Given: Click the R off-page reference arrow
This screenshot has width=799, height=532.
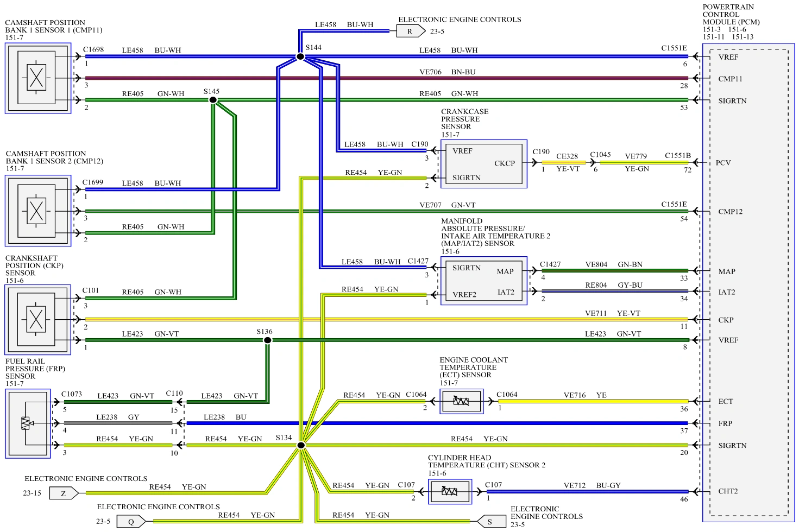Looking at the screenshot, I should [x=411, y=31].
